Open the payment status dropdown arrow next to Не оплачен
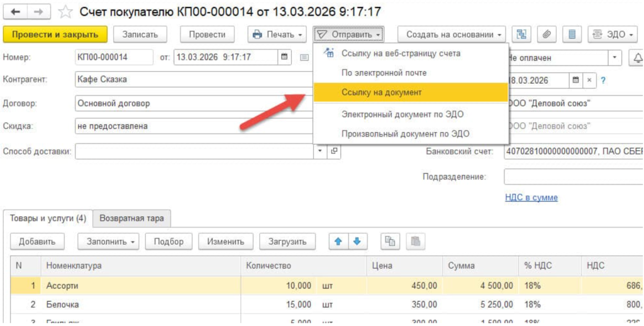Image resolution: width=644 pixels, height=326 pixels. (x=614, y=58)
